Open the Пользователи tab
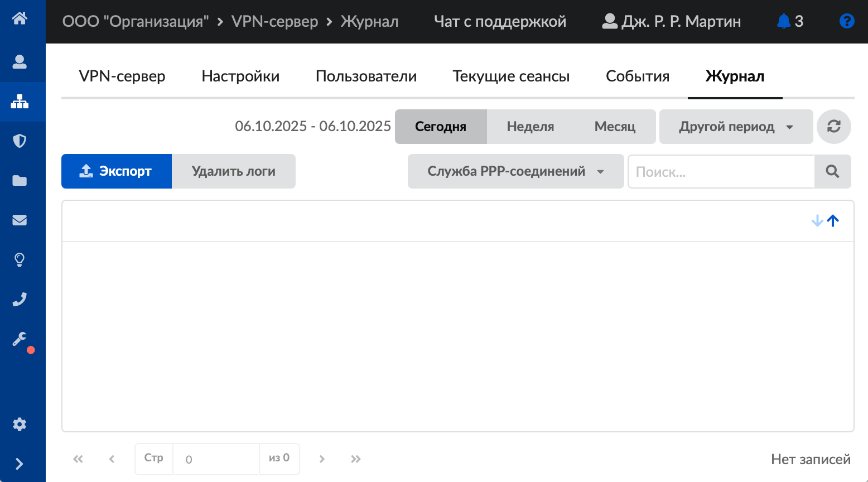Viewport: 868px width, 482px height. [366, 76]
